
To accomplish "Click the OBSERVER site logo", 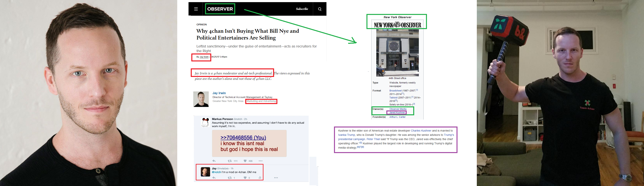I will (x=220, y=9).
